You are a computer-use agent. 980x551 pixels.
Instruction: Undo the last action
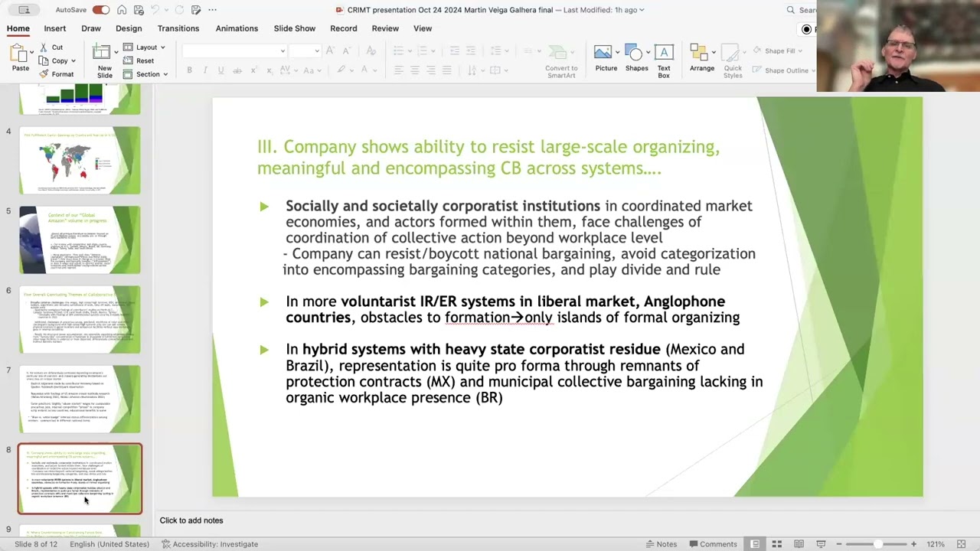pos(155,10)
